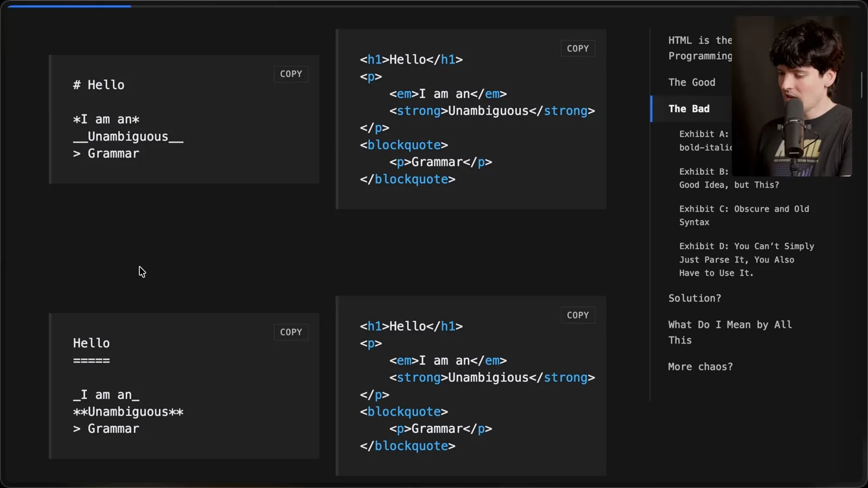Click '<strong>Unambiguous</strong>' in the upper HTML block

coord(492,111)
